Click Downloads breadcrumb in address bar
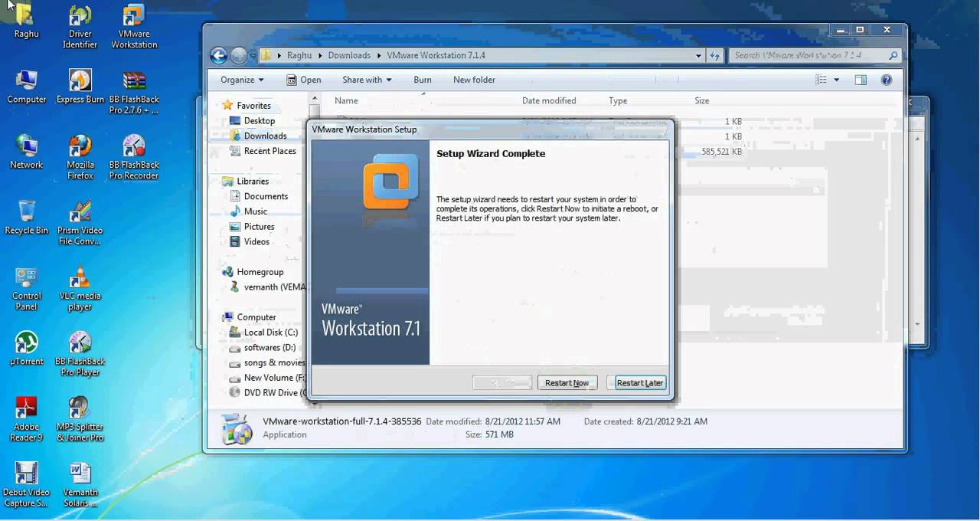This screenshot has width=980, height=521. tap(349, 55)
